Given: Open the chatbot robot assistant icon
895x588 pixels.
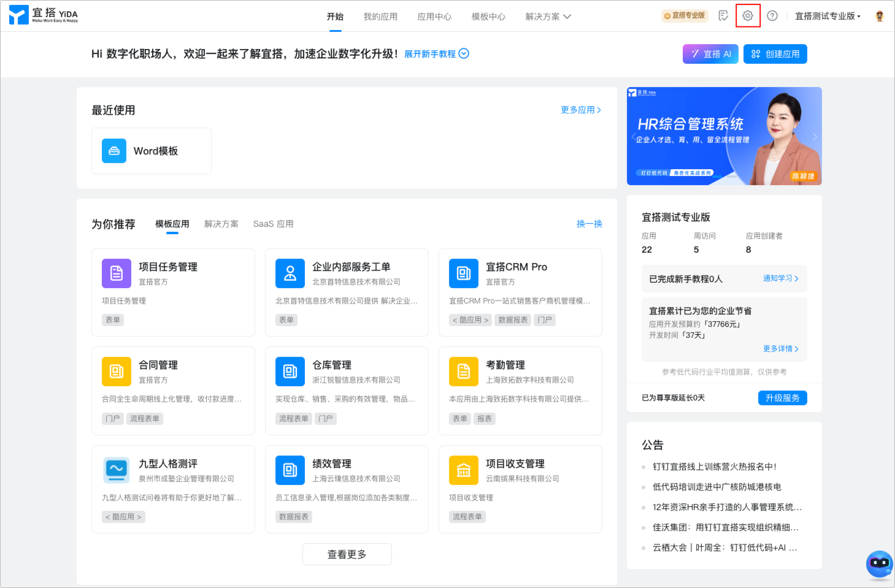Looking at the screenshot, I should pos(880,564).
